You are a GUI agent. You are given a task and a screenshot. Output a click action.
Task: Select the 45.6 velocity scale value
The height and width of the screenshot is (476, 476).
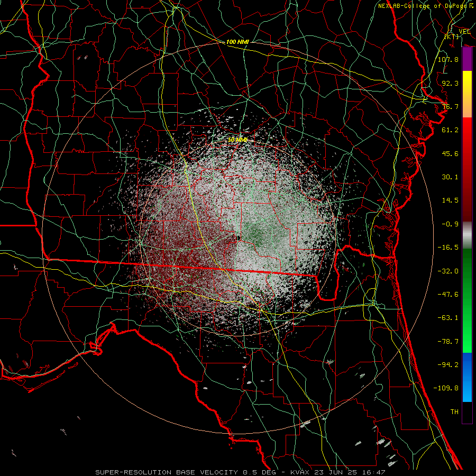pyautogui.click(x=450, y=153)
